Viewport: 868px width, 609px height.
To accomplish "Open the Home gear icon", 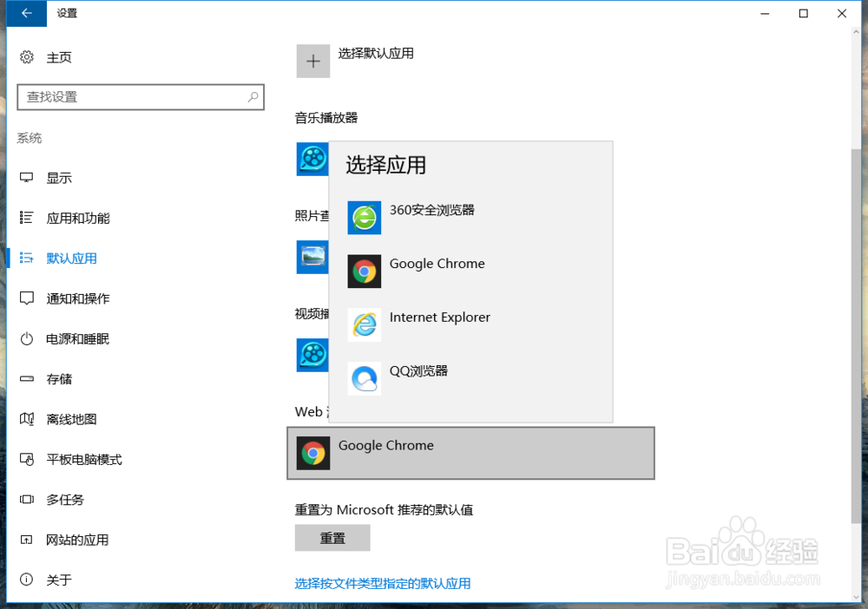I will [x=27, y=57].
